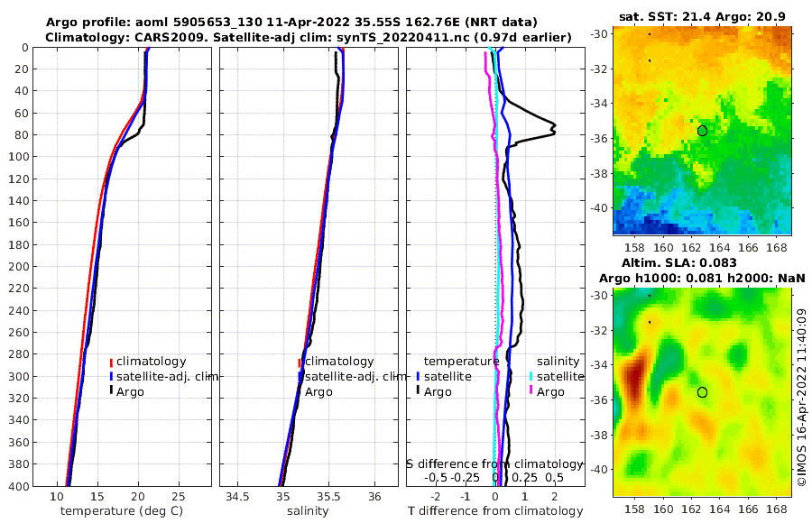
Task: Click the 'temperature (deg C)' axis label
Action: click(x=122, y=511)
